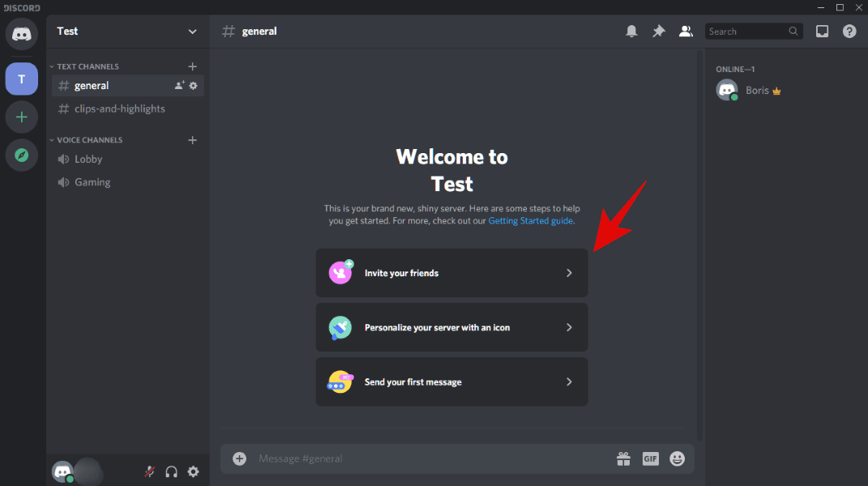
Task: Add a new server
Action: [22, 117]
